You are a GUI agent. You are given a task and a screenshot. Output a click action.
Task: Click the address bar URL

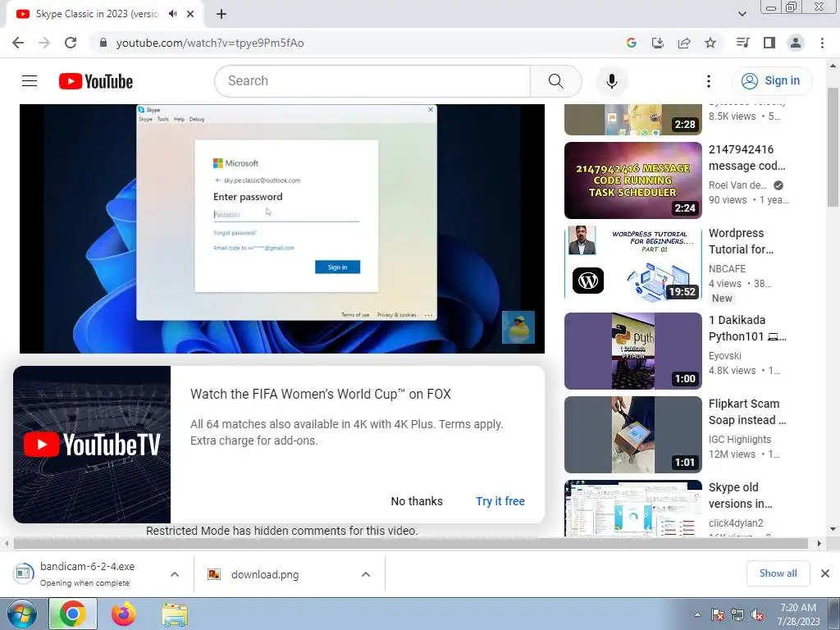209,43
